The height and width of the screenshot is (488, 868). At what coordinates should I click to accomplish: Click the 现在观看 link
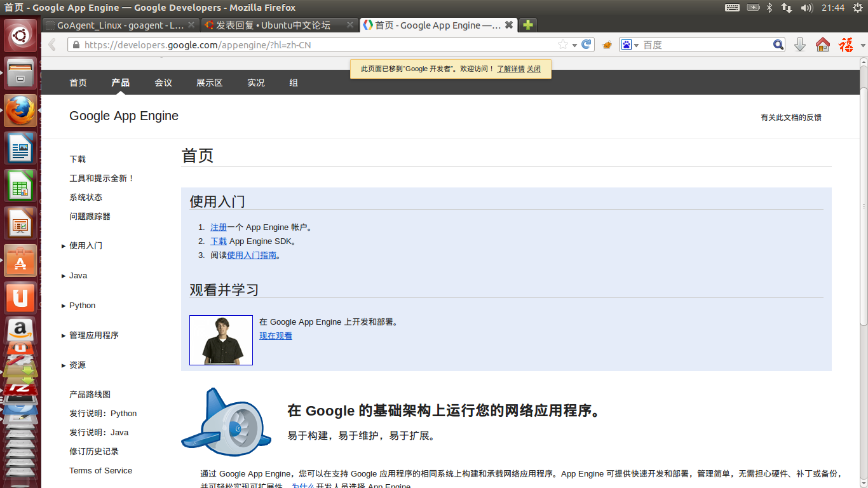pyautogui.click(x=276, y=336)
